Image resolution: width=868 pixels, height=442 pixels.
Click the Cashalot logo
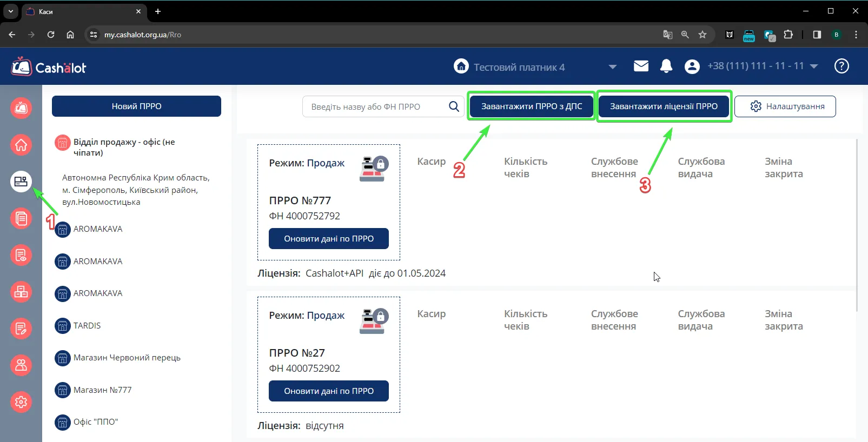point(49,67)
